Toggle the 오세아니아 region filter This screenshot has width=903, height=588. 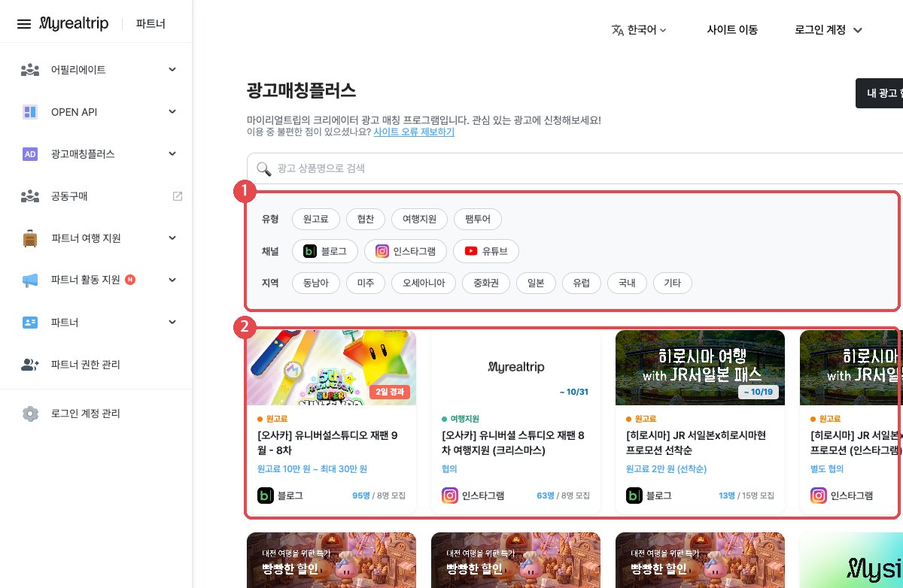point(424,283)
